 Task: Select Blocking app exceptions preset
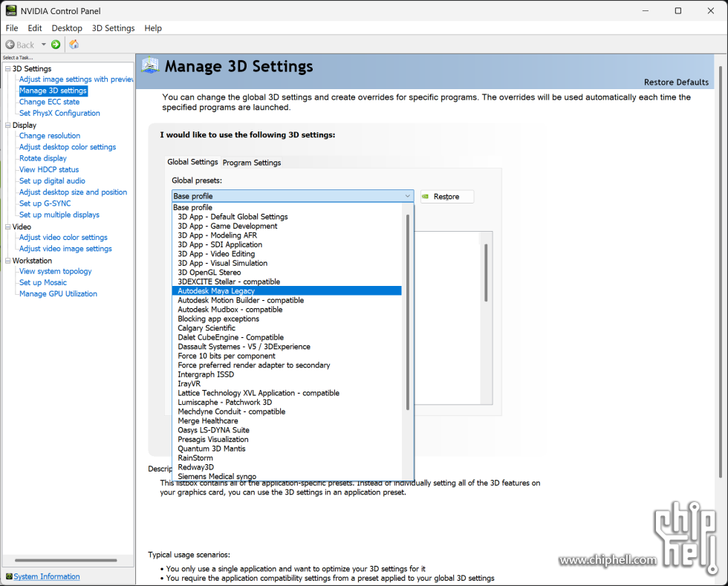(x=287, y=319)
